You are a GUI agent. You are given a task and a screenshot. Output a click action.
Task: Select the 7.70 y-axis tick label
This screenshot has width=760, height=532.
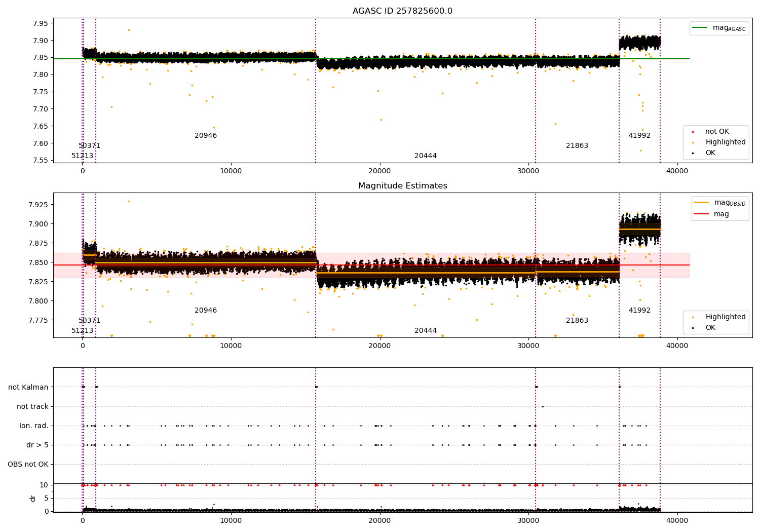40,109
